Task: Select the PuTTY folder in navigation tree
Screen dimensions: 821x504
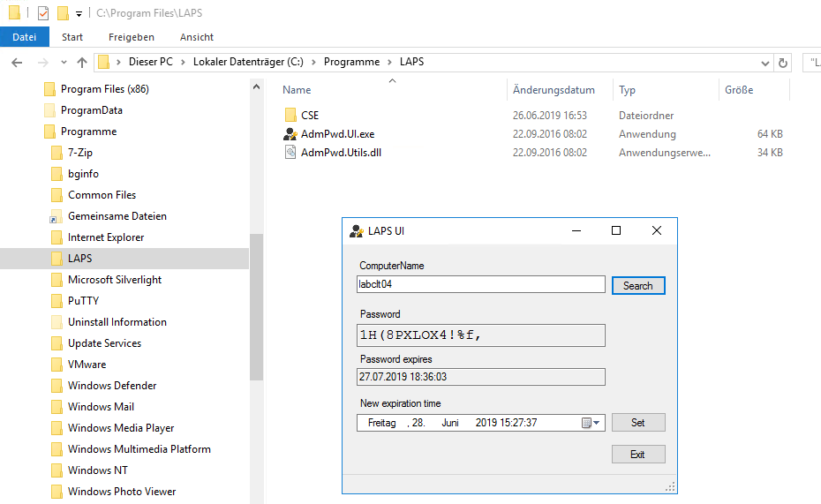Action: pos(83,301)
